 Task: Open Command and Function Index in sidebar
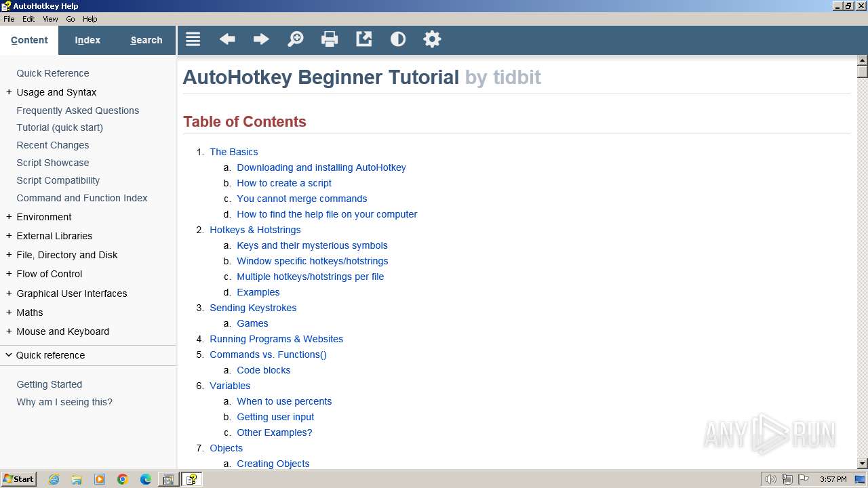point(82,198)
